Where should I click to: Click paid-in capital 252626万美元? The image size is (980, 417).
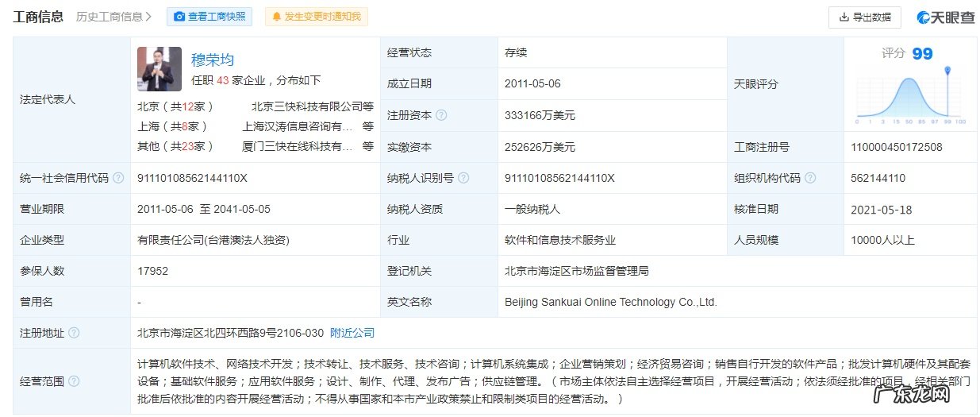[x=540, y=147]
